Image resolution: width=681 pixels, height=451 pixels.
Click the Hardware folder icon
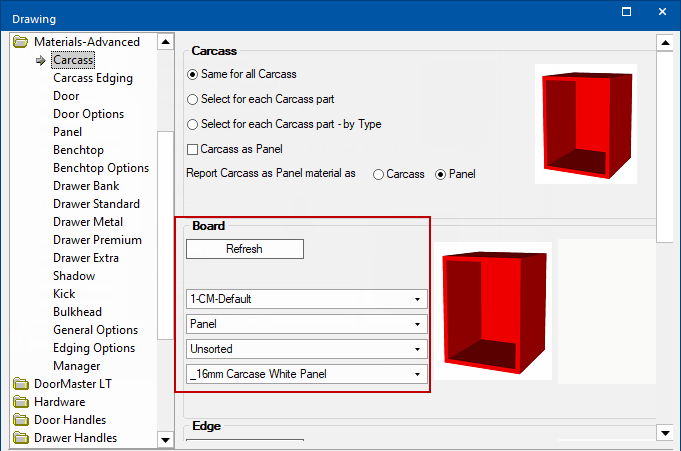pyautogui.click(x=20, y=402)
